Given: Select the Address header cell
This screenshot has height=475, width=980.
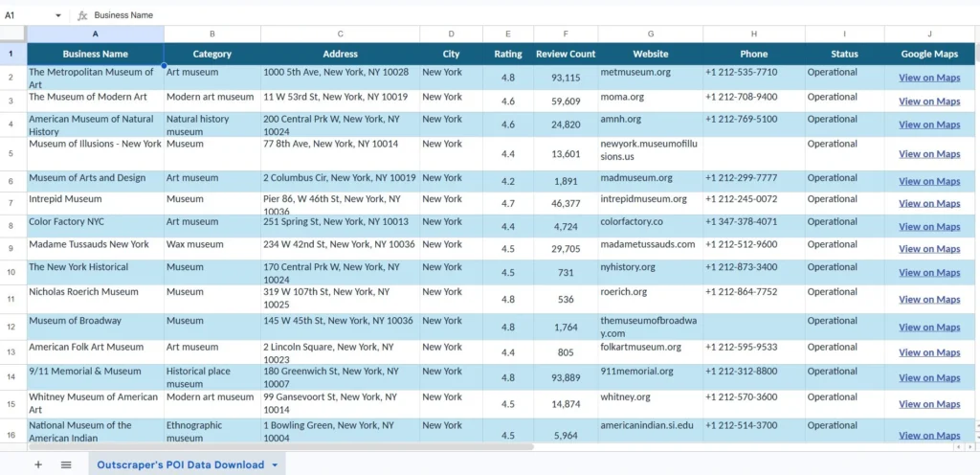Looking at the screenshot, I should (340, 54).
